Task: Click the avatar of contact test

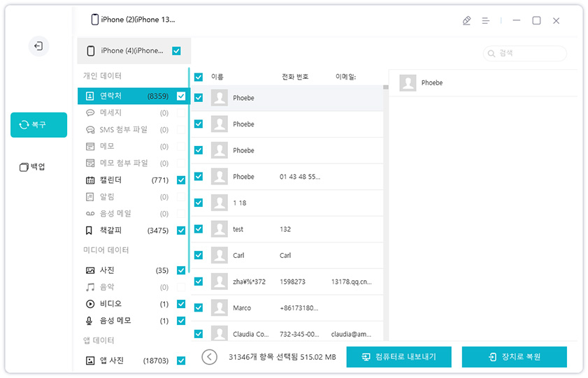Action: coord(220,229)
